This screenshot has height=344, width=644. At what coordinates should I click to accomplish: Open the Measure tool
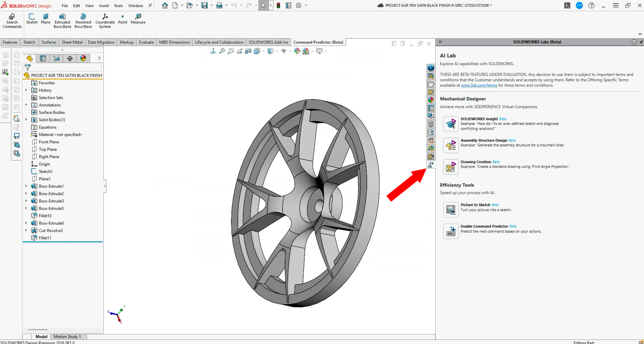(138, 19)
